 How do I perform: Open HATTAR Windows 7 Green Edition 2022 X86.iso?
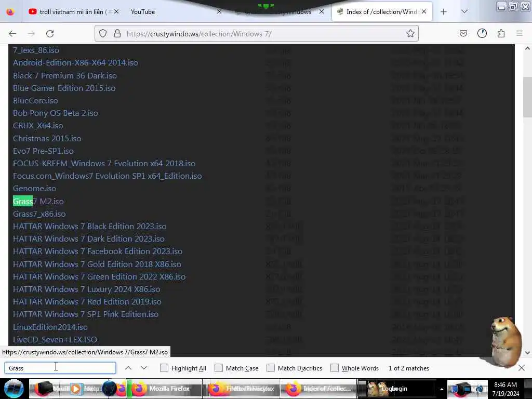[99, 277]
